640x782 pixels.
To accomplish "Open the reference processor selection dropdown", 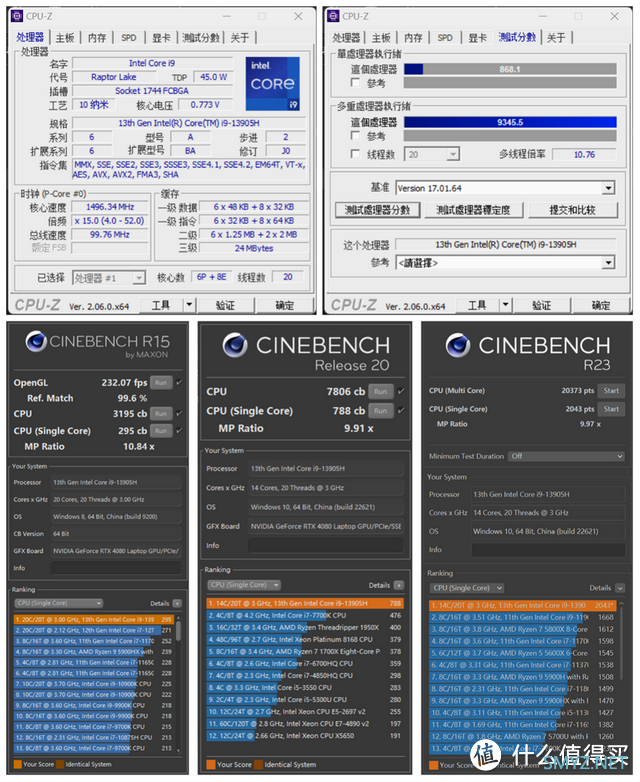I will (x=608, y=262).
